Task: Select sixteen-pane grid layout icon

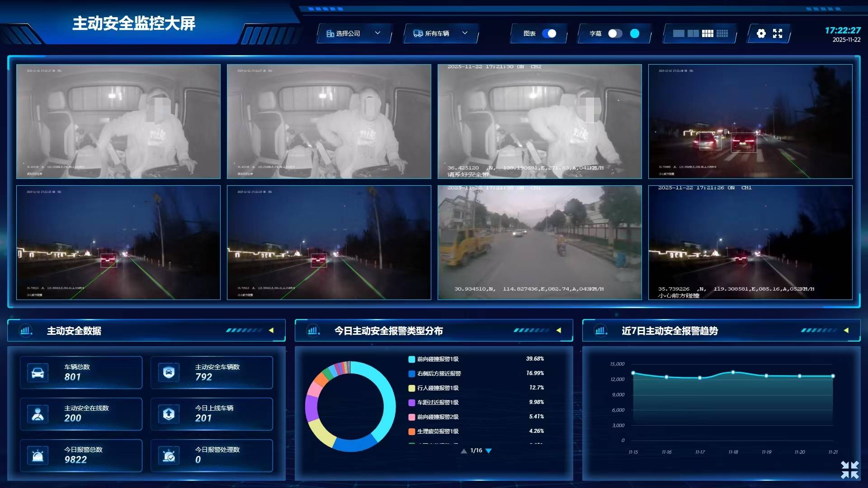Action: [x=722, y=33]
